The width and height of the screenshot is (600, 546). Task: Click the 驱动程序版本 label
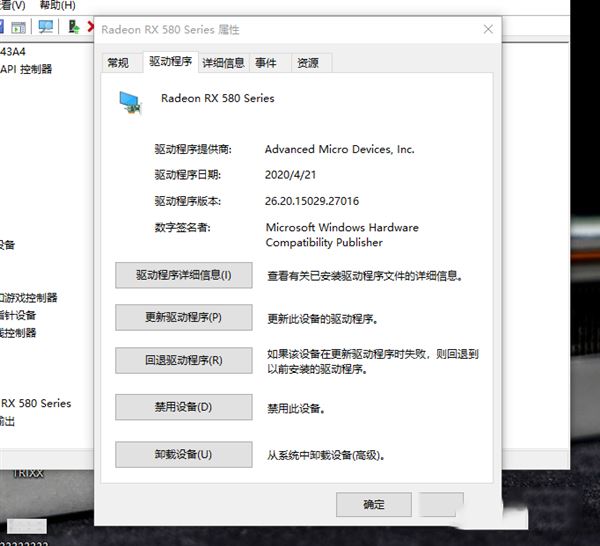point(188,201)
